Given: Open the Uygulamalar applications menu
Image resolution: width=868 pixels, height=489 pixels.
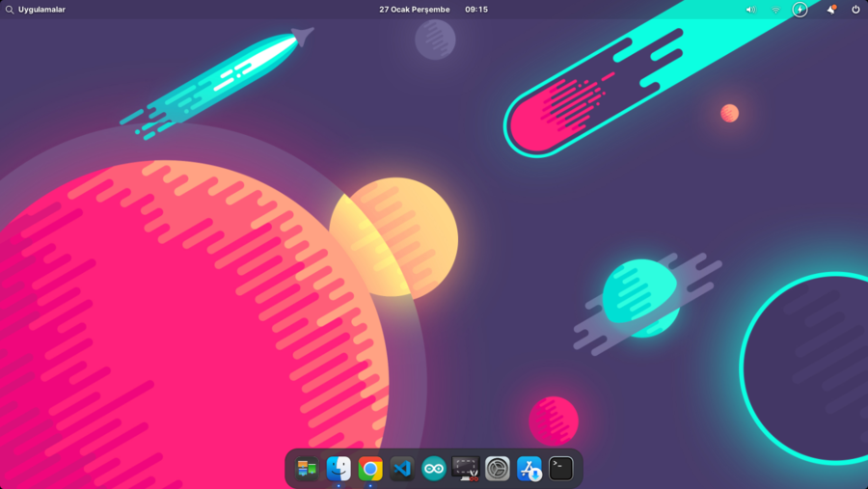Looking at the screenshot, I should 36,10.
